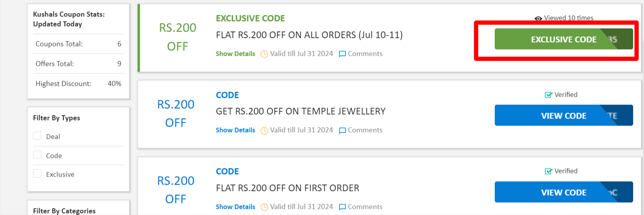Click VIEW CODE for first order offer
This screenshot has width=644, height=215.
(564, 192)
